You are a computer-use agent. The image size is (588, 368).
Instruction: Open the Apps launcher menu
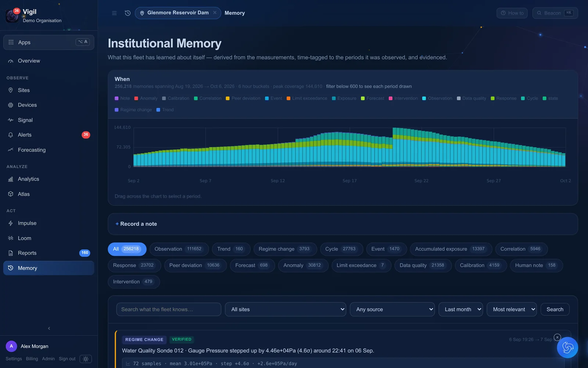[x=49, y=42]
